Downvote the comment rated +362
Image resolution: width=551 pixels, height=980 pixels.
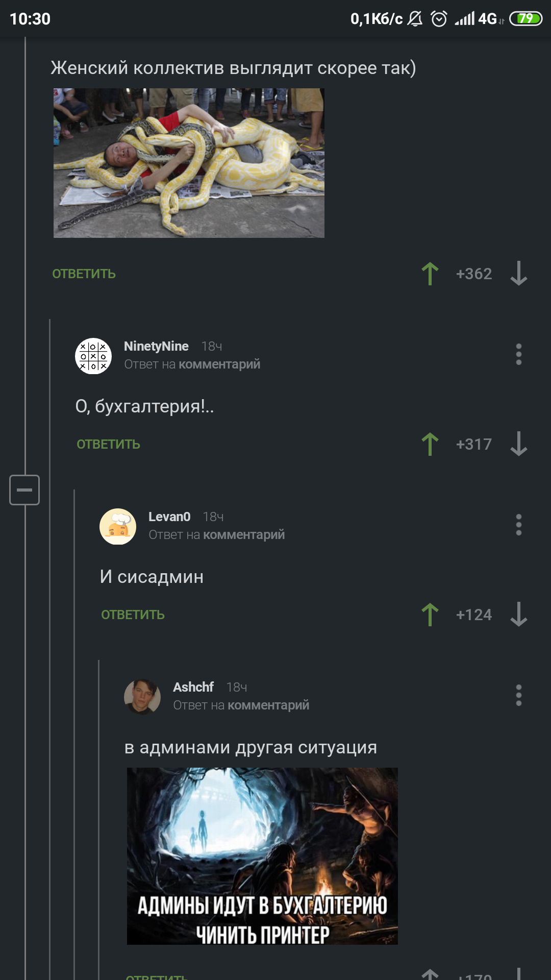click(x=519, y=274)
